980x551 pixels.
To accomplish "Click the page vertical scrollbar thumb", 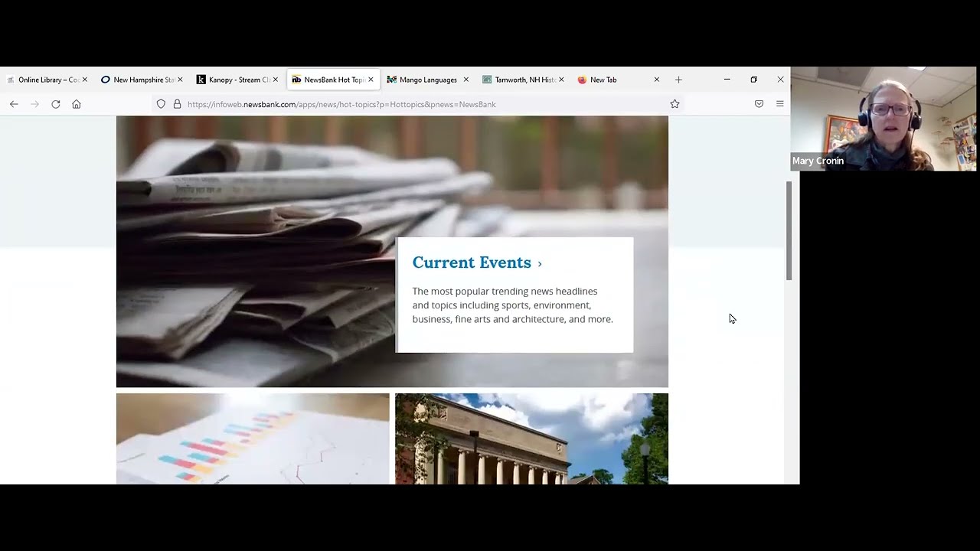I will (789, 230).
